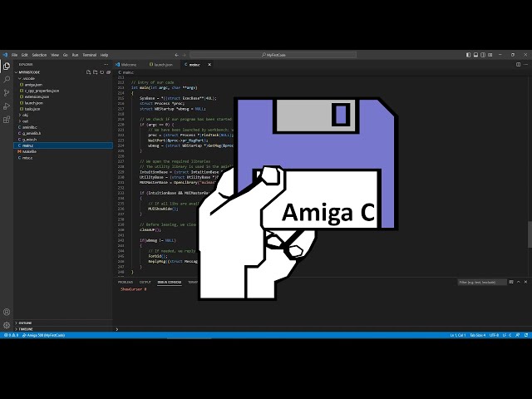Image resolution: width=532 pixels, height=399 pixels.
Task: Collapse all folders in Explorer
Action: pyautogui.click(x=109, y=72)
